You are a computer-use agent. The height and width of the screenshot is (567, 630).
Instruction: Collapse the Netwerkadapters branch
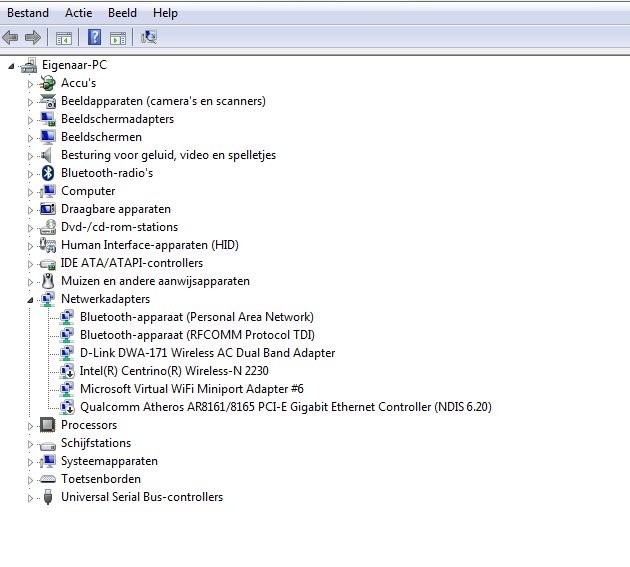tap(30, 300)
